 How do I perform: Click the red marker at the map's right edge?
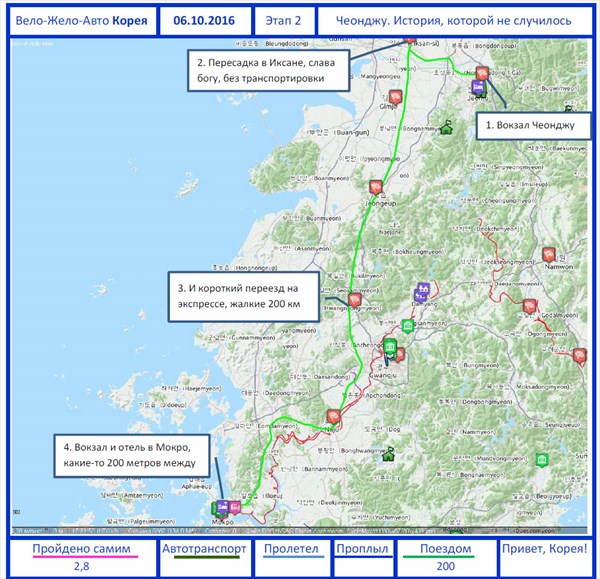click(x=580, y=356)
